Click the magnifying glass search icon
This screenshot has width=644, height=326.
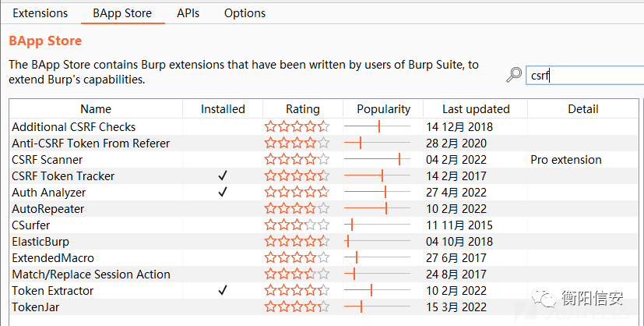pos(514,75)
